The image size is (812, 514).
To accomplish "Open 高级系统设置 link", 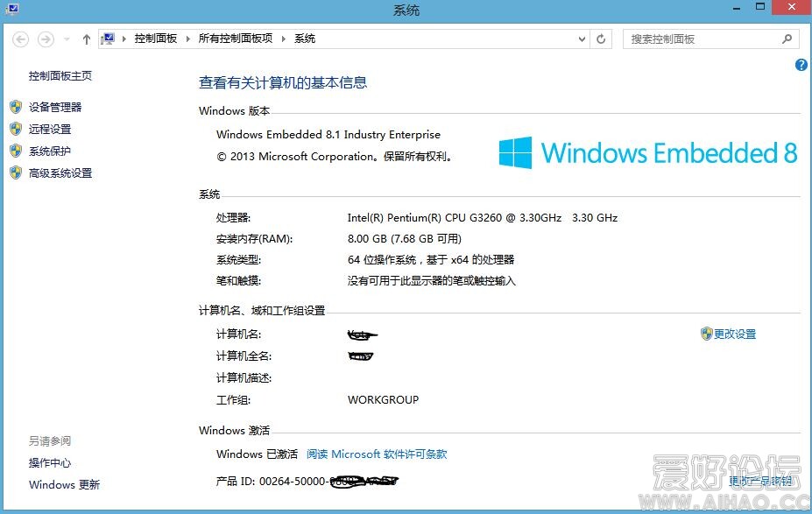I will point(60,173).
